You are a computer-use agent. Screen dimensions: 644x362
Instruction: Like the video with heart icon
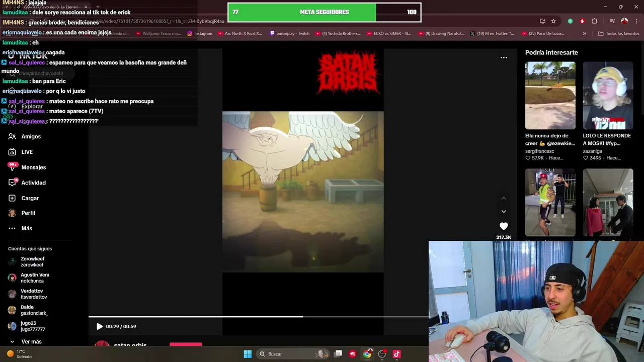pos(504,226)
